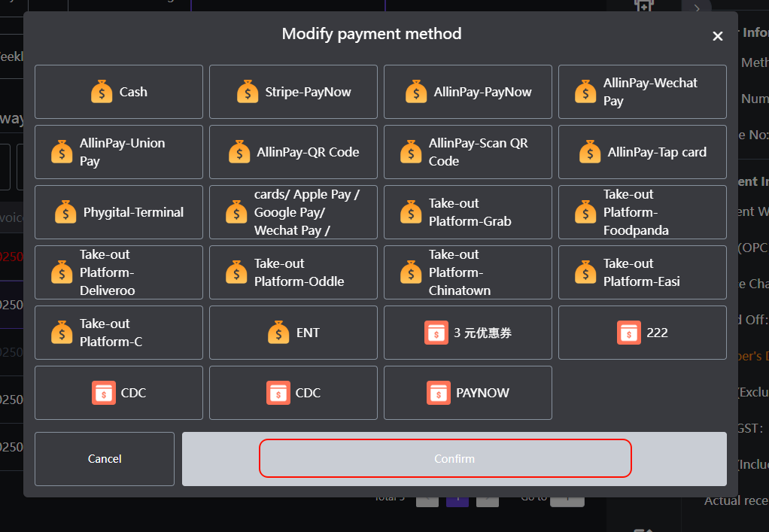The image size is (769, 532).
Task: Close the Modify payment method dialog
Action: (x=717, y=36)
